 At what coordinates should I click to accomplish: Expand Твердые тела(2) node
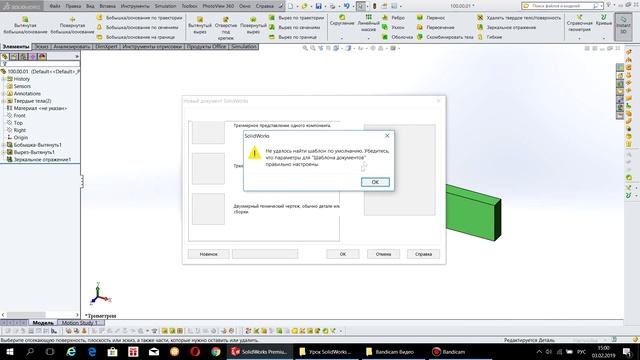click(x=4, y=101)
